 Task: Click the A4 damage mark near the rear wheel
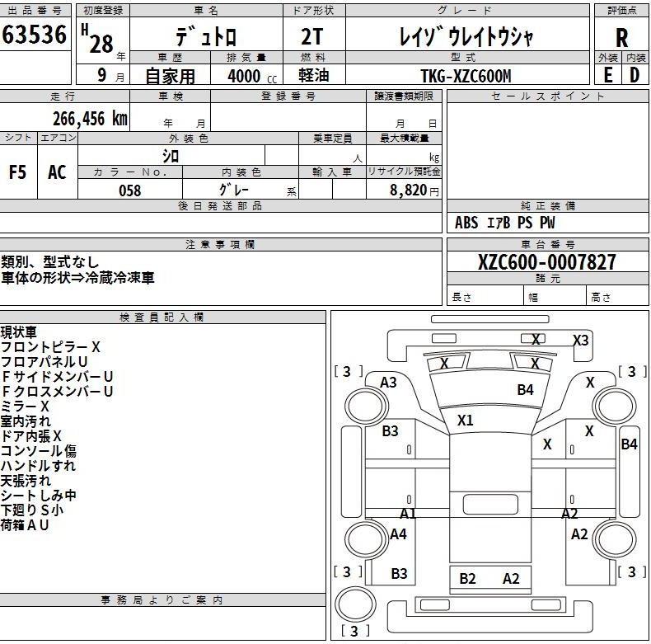point(398,534)
